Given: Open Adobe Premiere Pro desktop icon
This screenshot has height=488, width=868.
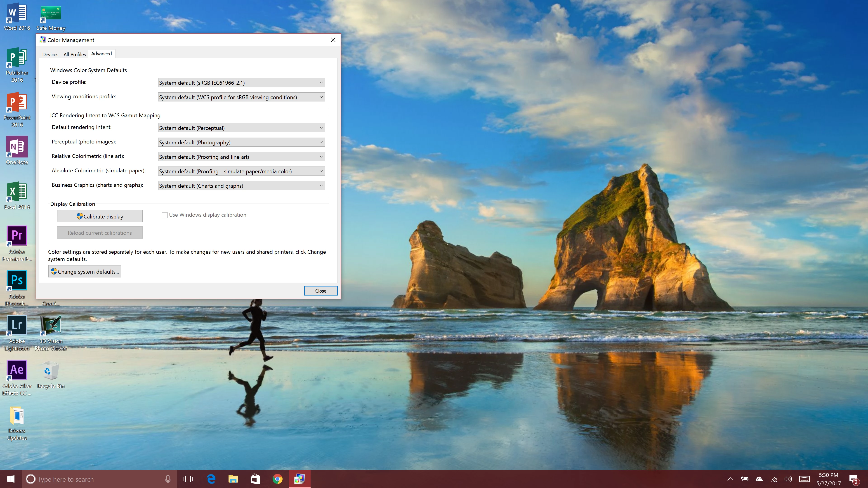Looking at the screenshot, I should [17, 236].
